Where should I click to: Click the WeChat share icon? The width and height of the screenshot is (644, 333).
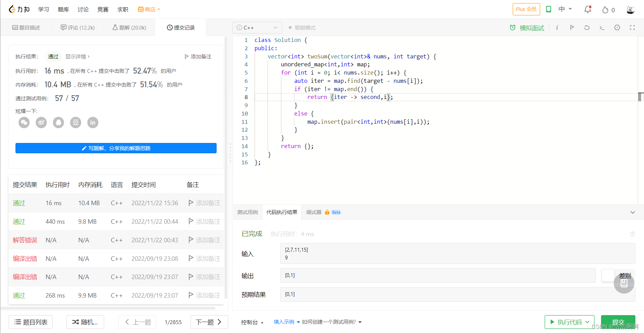(x=24, y=122)
